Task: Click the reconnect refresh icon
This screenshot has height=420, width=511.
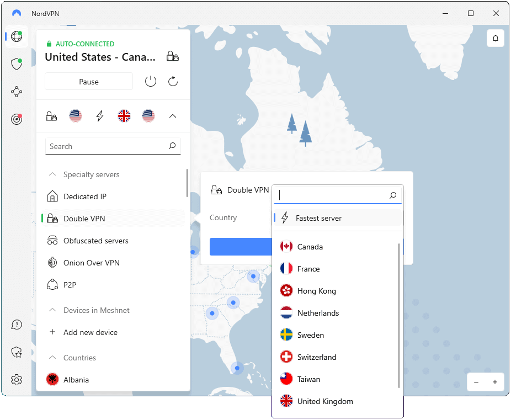Action: 173,82
